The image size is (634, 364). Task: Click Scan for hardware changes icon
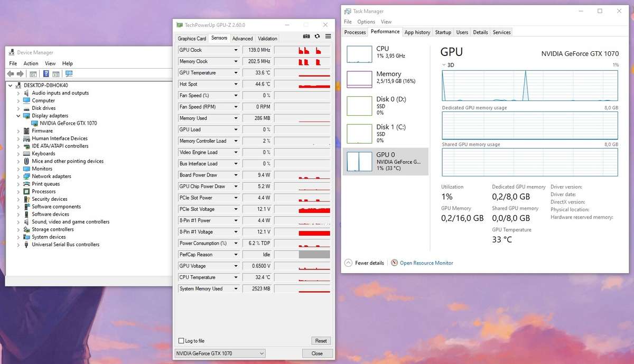click(x=69, y=73)
